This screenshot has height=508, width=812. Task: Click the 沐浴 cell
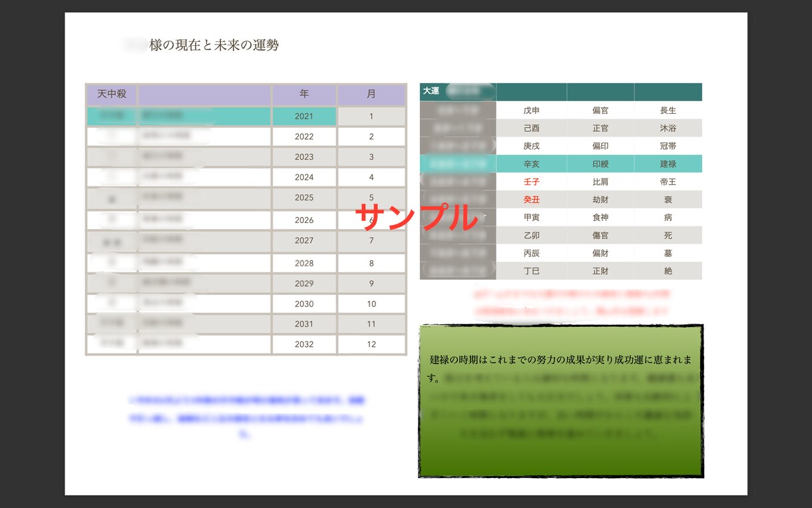pyautogui.click(x=668, y=128)
